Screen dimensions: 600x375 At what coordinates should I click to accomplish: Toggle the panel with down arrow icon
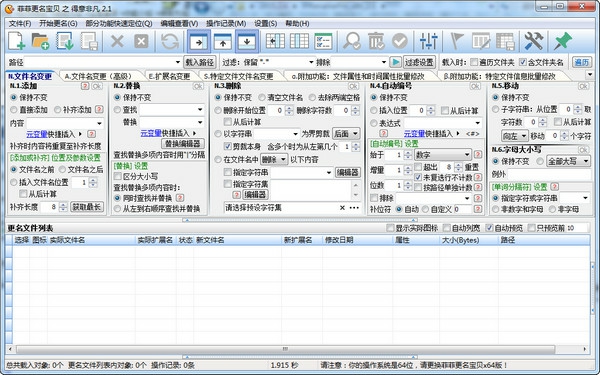pyautogui.click(x=247, y=41)
